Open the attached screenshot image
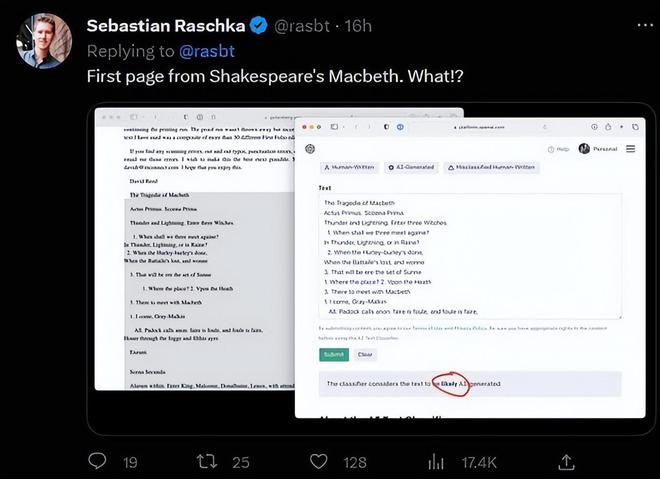660x479 pixels. point(370,268)
